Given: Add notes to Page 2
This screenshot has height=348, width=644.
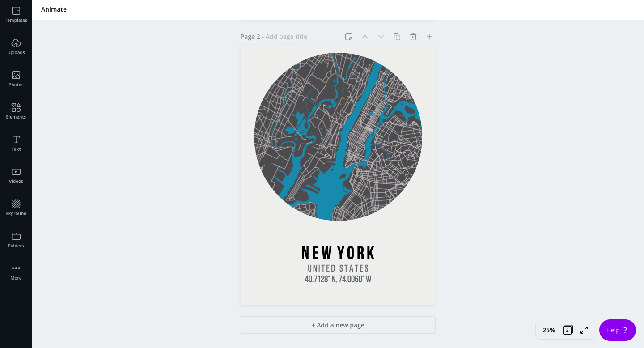Looking at the screenshot, I should (x=349, y=37).
